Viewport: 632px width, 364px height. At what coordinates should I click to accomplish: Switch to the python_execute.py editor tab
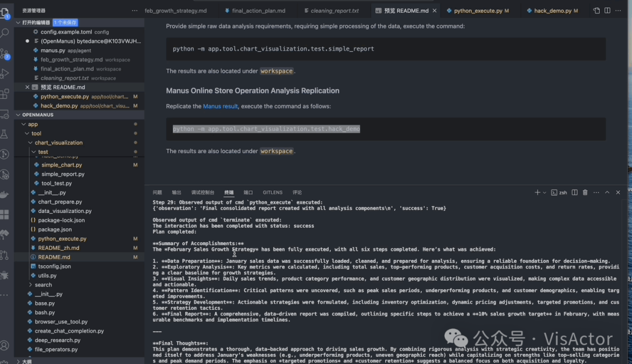point(478,11)
